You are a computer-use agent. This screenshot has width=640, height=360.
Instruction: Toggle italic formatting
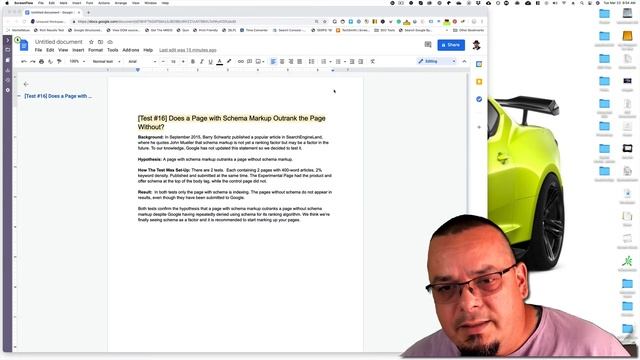[202, 61]
